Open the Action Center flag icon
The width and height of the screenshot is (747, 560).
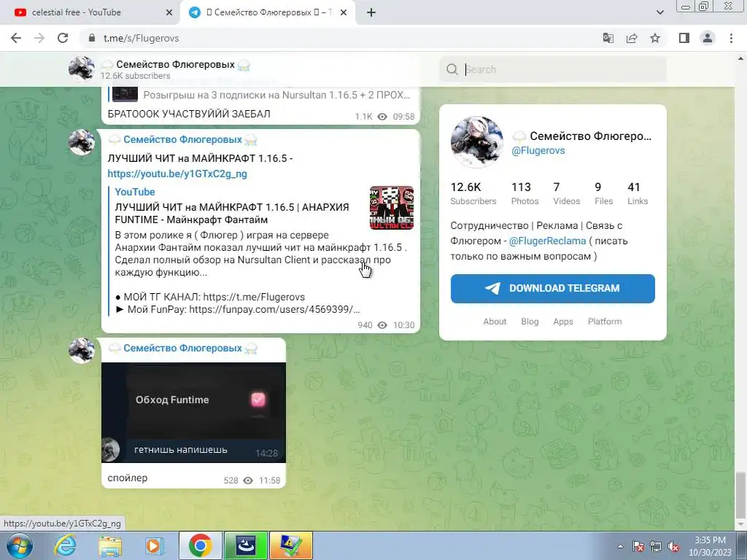[638, 546]
